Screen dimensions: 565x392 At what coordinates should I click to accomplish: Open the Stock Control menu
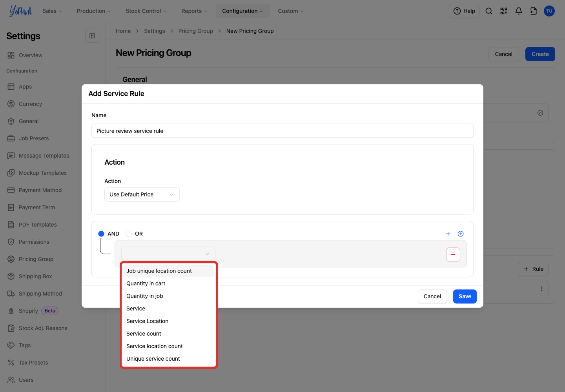click(146, 11)
